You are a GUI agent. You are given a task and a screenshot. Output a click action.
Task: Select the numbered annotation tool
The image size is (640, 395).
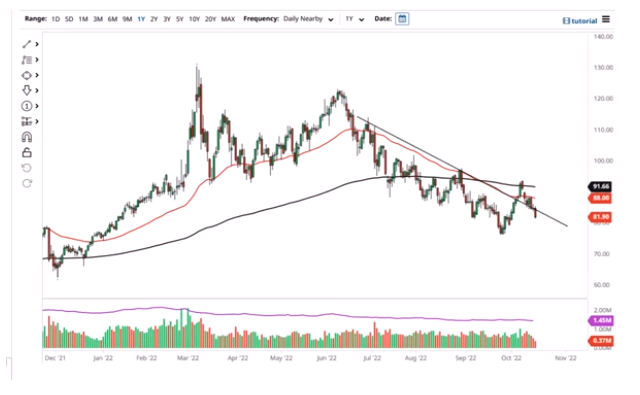[x=27, y=106]
